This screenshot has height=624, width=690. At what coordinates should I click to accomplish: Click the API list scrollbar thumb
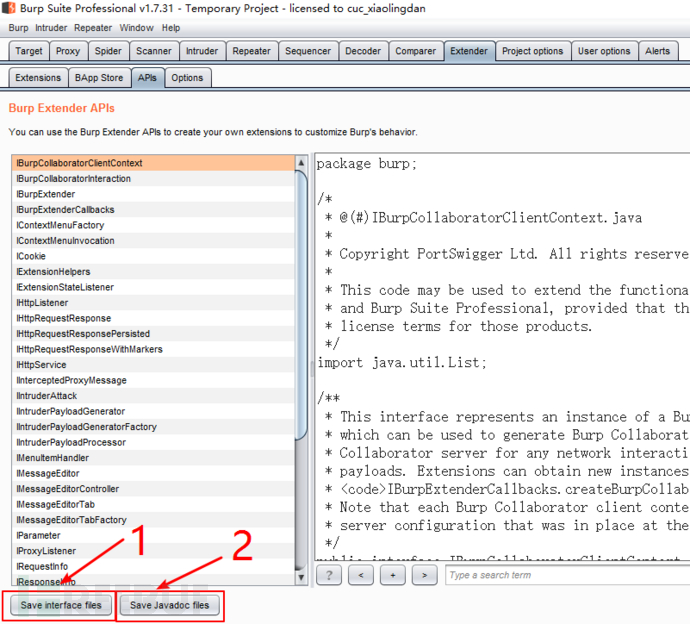(301, 305)
